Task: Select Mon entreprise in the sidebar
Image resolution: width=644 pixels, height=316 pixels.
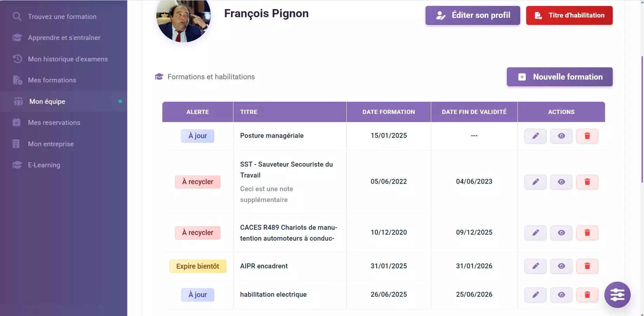Action: pyautogui.click(x=50, y=144)
